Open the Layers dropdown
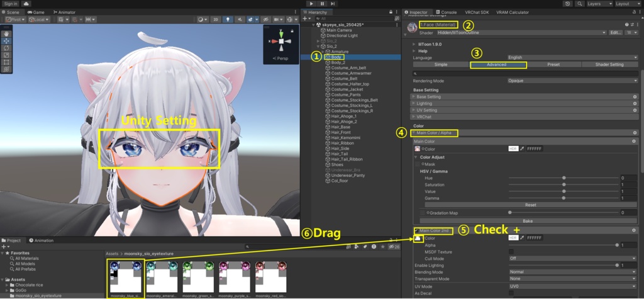This screenshot has height=299, width=644. click(x=599, y=4)
